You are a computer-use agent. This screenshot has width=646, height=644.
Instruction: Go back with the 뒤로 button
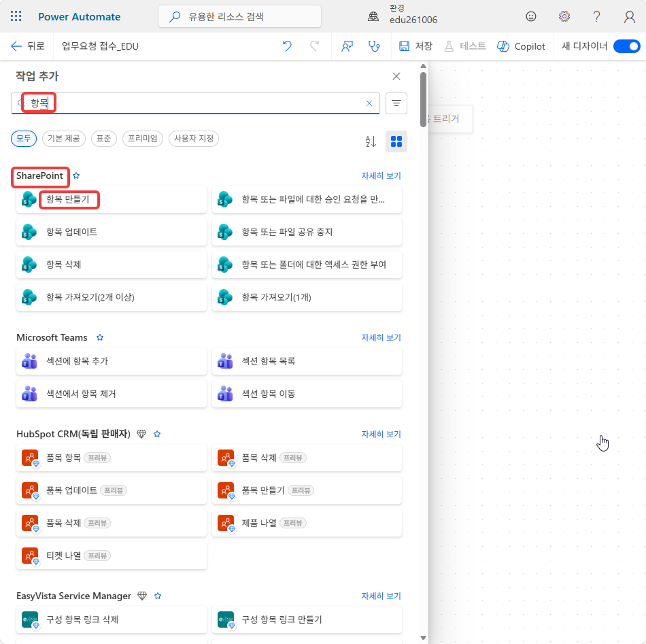pos(27,46)
